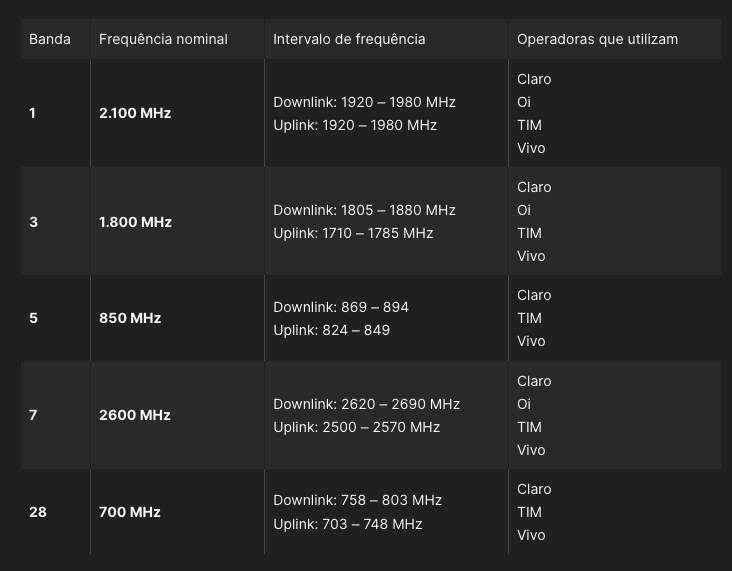Click the 2600 MHz frequency cell
The image size is (732, 571).
135,415
